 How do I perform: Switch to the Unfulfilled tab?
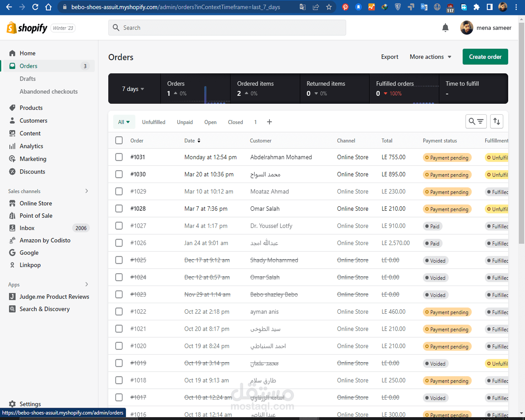(x=153, y=122)
